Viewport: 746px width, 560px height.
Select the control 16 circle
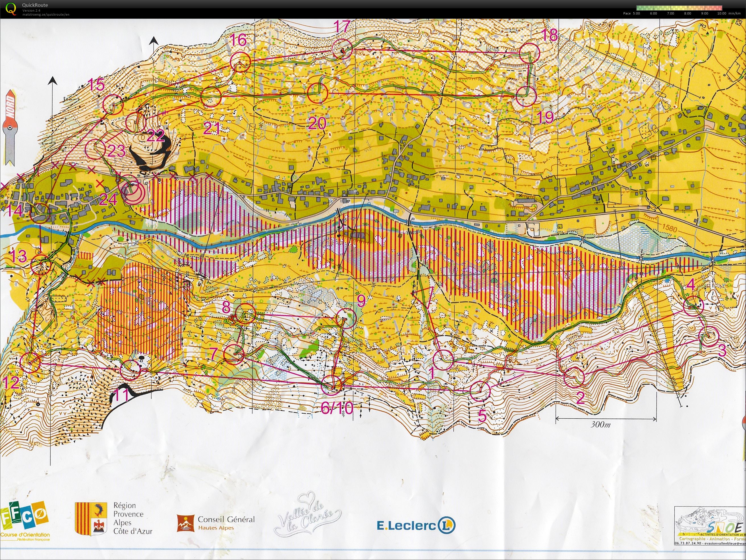[x=240, y=62]
